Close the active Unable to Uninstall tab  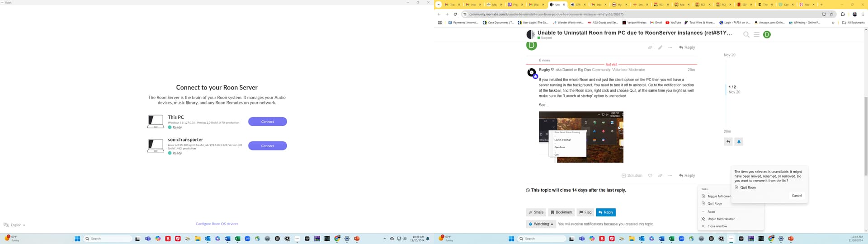564,5
